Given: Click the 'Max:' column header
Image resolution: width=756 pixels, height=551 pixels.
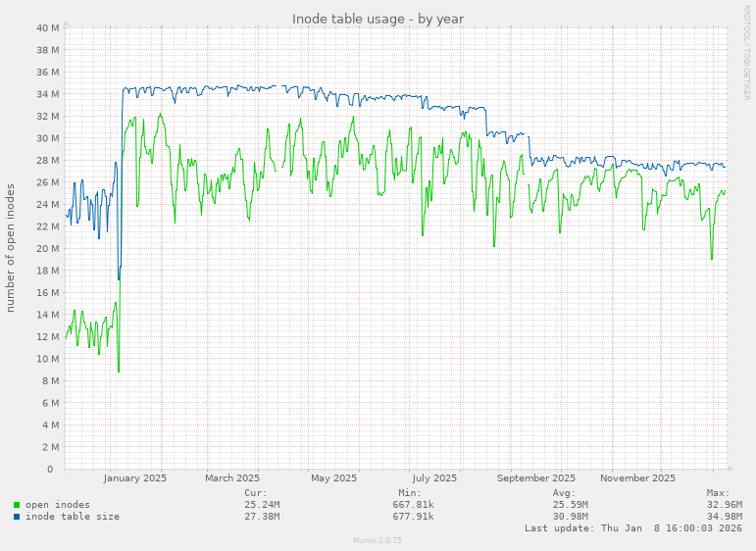Looking at the screenshot, I should (x=719, y=493).
